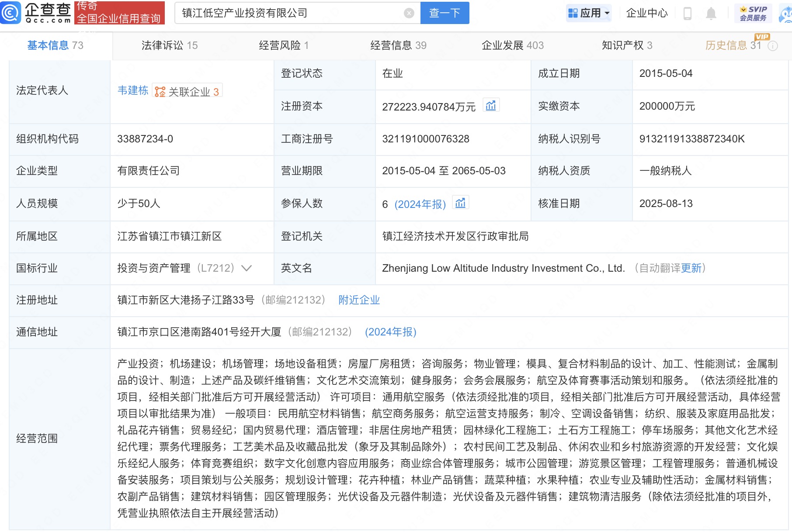Image resolution: width=792 pixels, height=532 pixels.
Task: Click the 附近企业 nearby companies link
Action: pyautogui.click(x=359, y=300)
